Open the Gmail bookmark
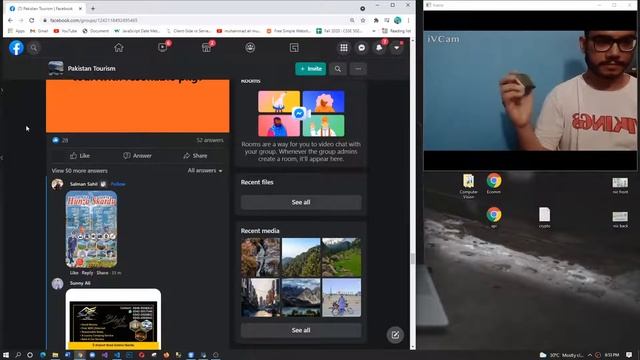Screen dimensions: 640x360 (39, 31)
